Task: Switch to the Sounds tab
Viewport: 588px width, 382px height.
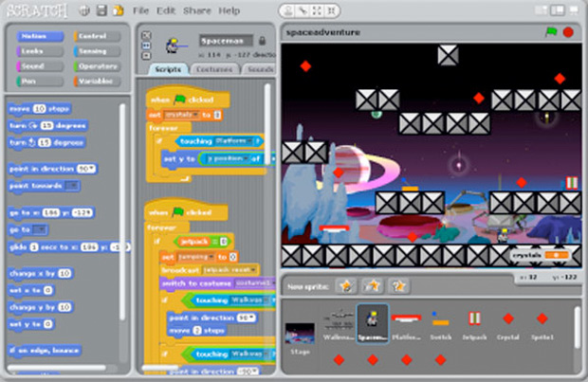Action: point(260,69)
